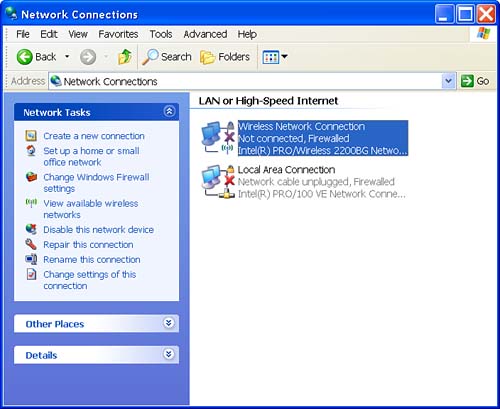Toggle the Folders pane button
The image size is (500, 409).
point(225,57)
